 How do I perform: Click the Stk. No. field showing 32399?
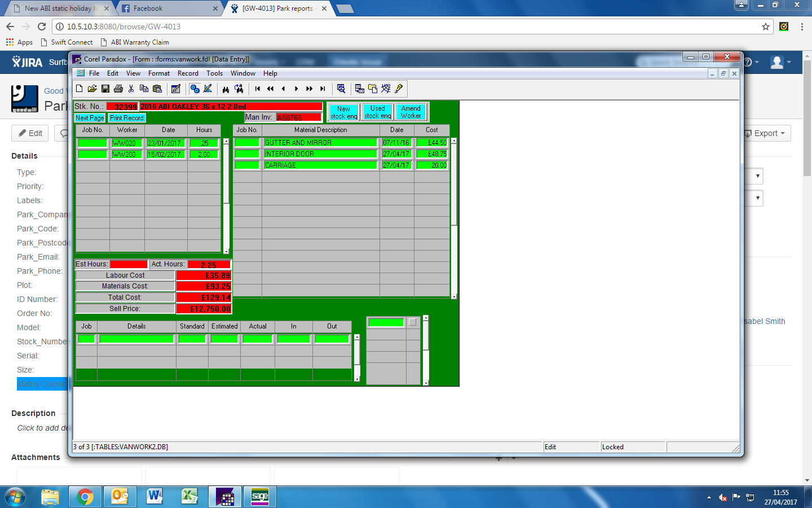click(x=122, y=107)
